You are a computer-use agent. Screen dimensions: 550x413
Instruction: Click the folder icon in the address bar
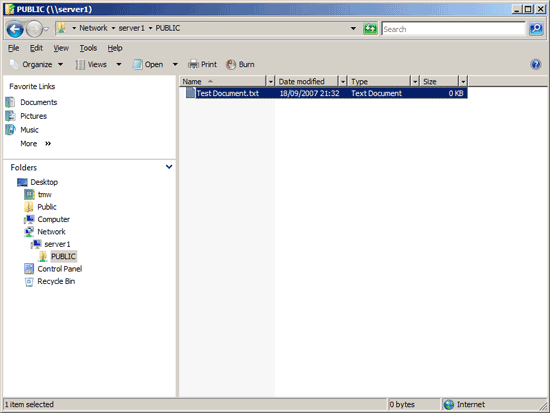pyautogui.click(x=61, y=28)
